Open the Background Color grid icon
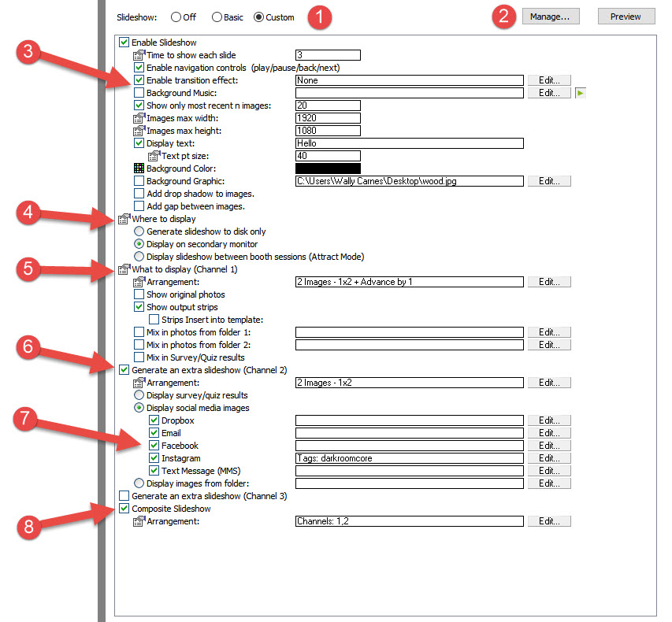Viewport: 672px width, 622px height. click(x=139, y=168)
